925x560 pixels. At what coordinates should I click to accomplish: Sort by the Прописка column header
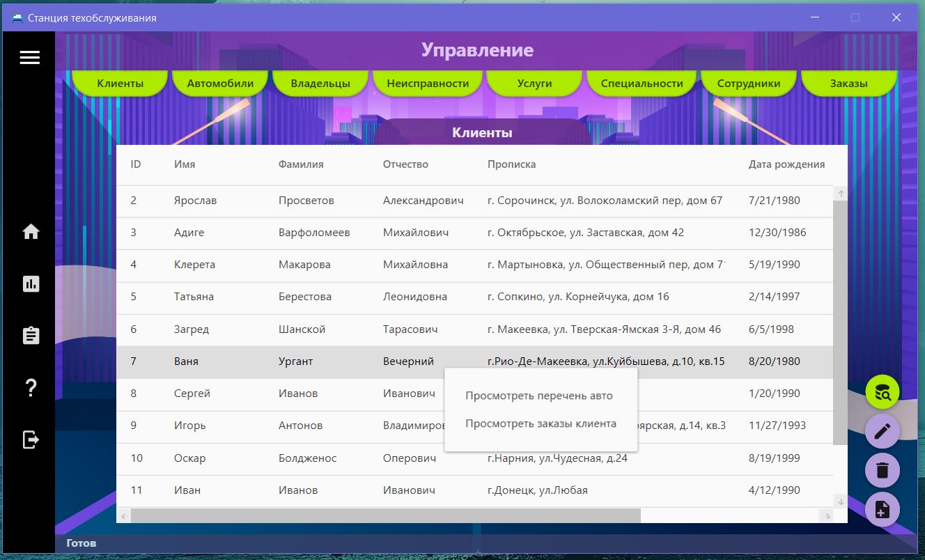pyautogui.click(x=511, y=164)
